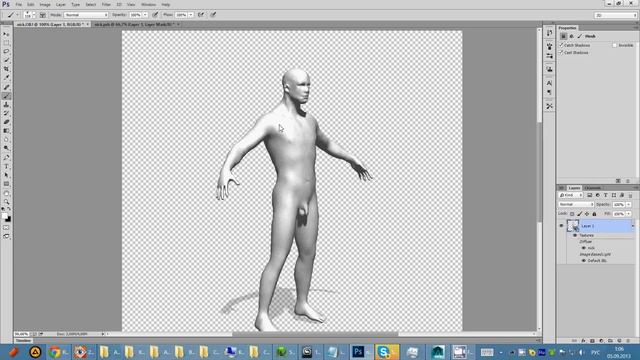Screen dimensions: 640x360
Task: Open the brush Mode dropdown
Action: tap(86, 15)
